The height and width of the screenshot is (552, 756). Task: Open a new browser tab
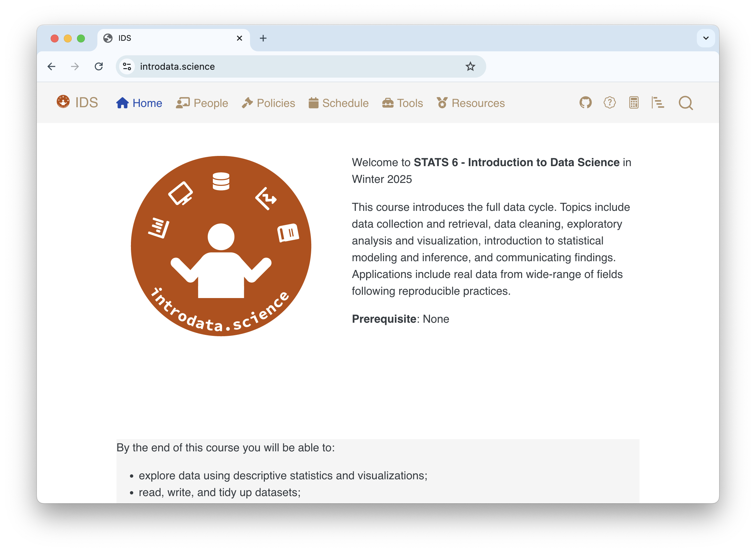(263, 38)
